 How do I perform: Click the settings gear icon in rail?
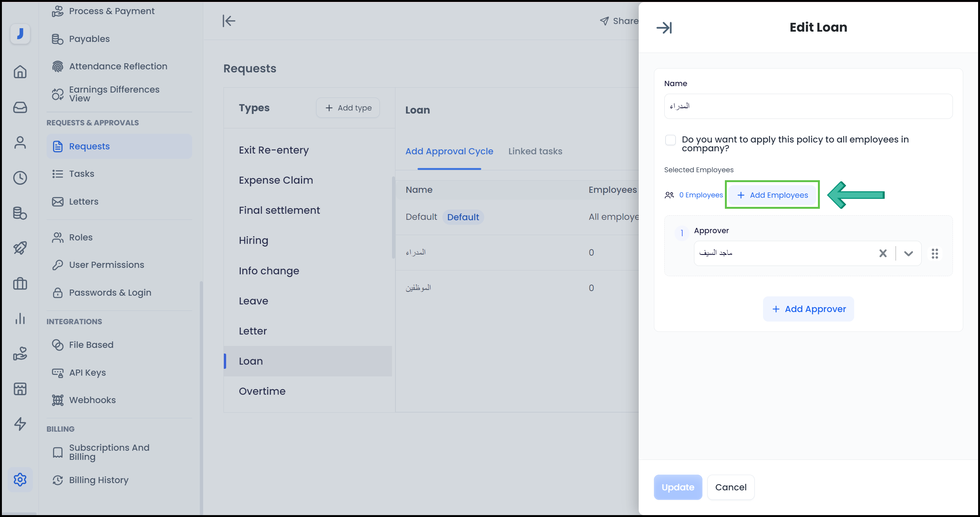coord(20,479)
